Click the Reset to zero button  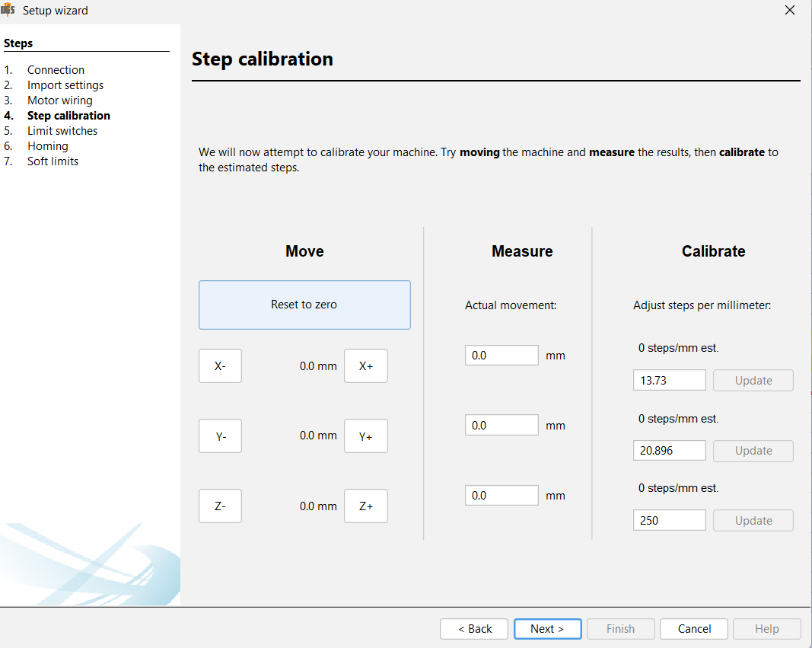tap(304, 305)
